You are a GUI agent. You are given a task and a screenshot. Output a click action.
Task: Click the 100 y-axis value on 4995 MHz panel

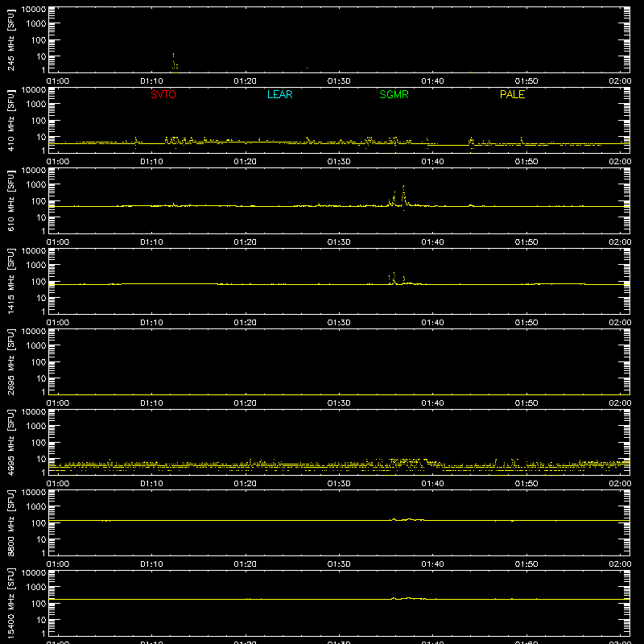point(39,443)
